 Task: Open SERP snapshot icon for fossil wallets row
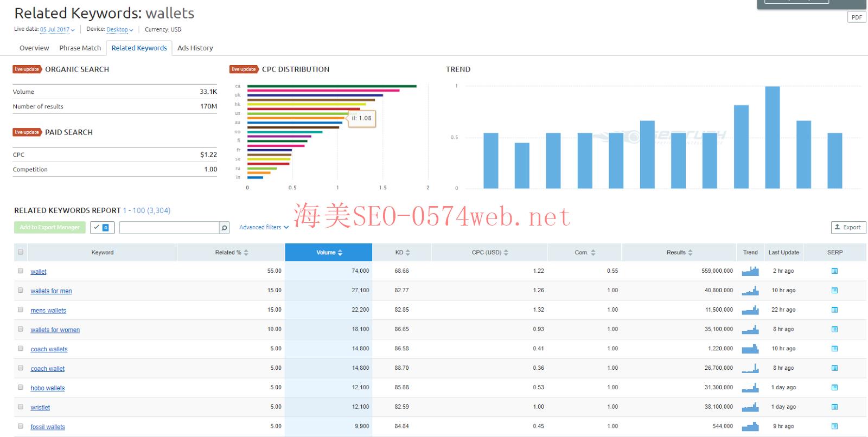point(834,426)
